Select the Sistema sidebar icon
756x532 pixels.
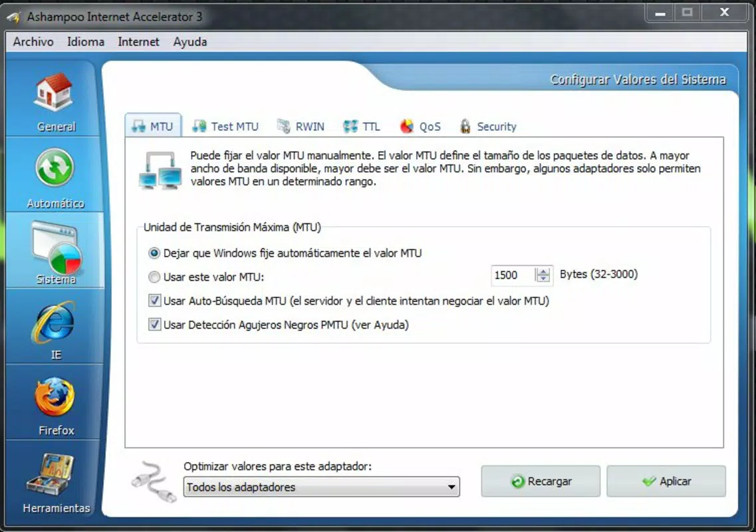click(x=56, y=247)
